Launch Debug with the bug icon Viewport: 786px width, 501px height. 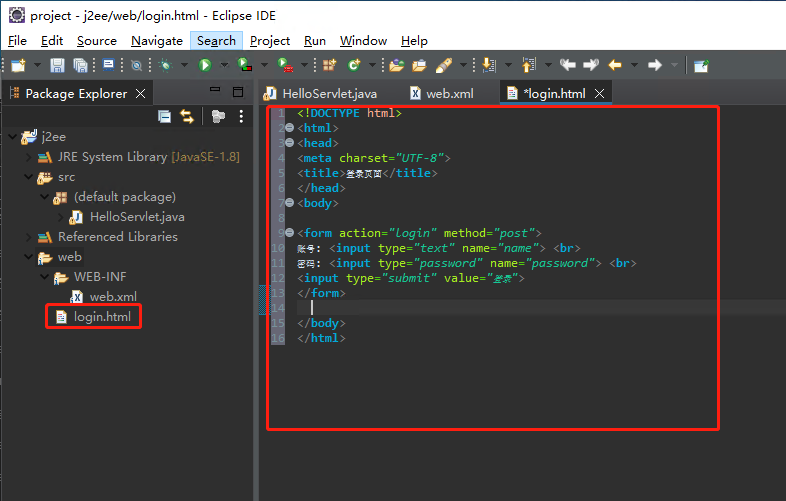(165, 65)
